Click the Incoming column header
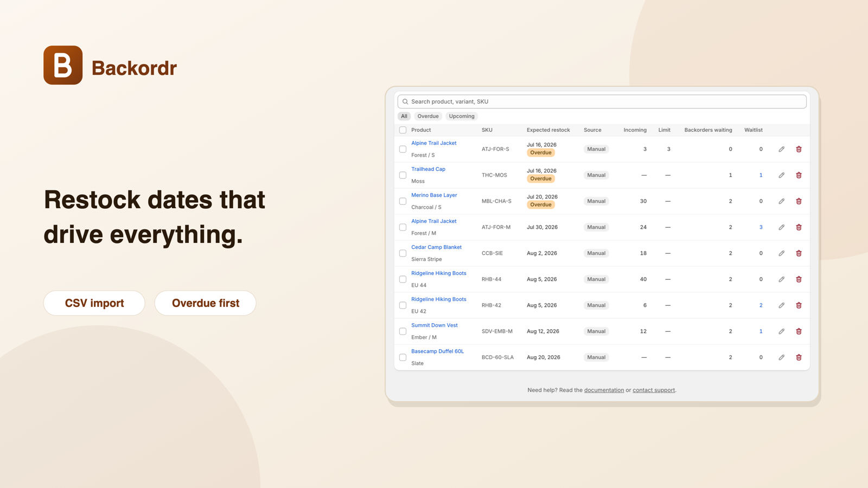Image resolution: width=868 pixels, height=488 pixels. pyautogui.click(x=635, y=130)
